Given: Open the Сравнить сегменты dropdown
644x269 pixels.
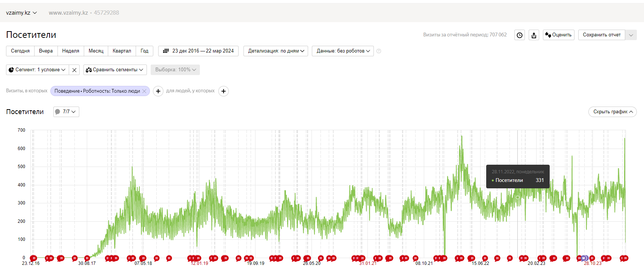Looking at the screenshot, I should click(115, 70).
